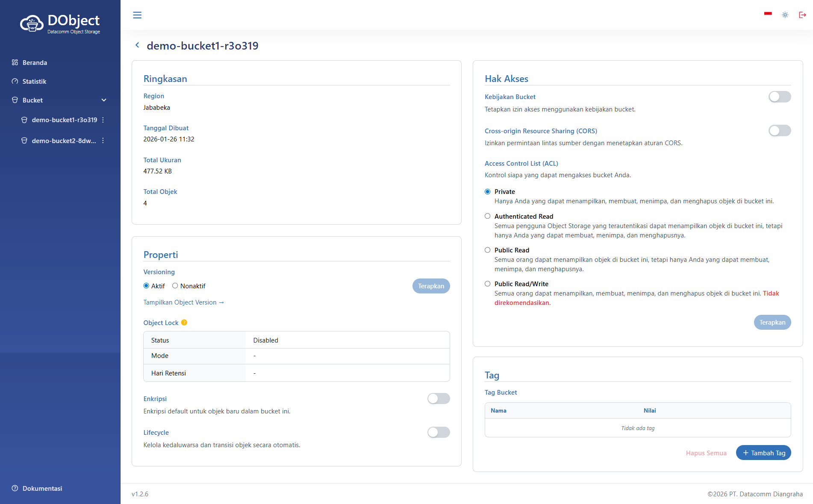Collapse the Bucket section chevron in sidebar
Viewport: 813px width, 504px height.
click(104, 100)
